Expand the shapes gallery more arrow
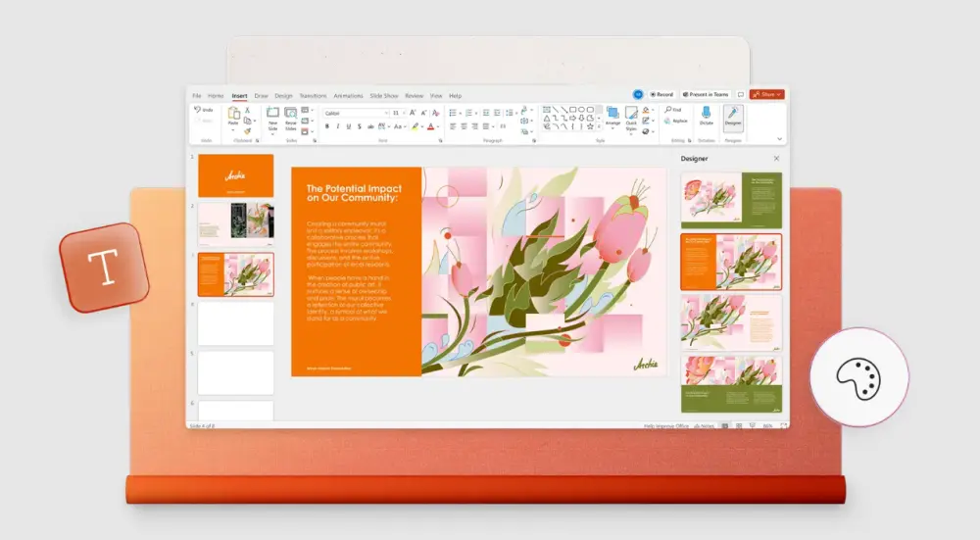This screenshot has width=980, height=540. coord(599,126)
